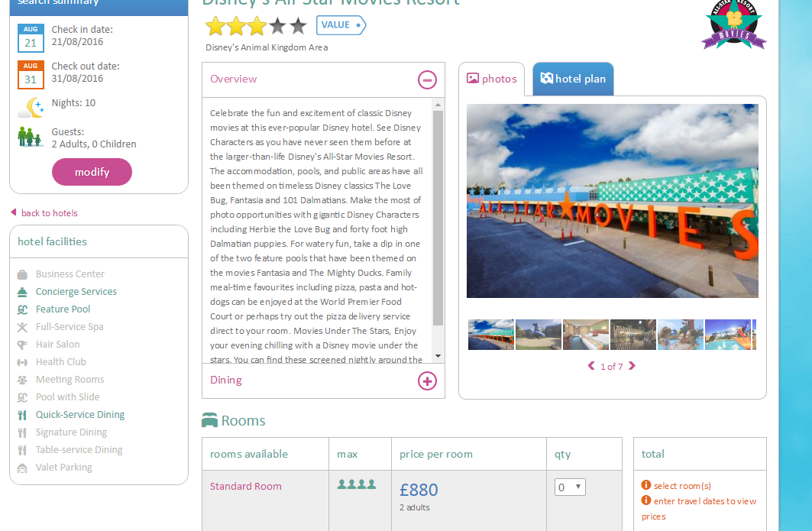812x531 pixels.
Task: Click the check-in calendar icon Aug 21
Action: click(31, 37)
